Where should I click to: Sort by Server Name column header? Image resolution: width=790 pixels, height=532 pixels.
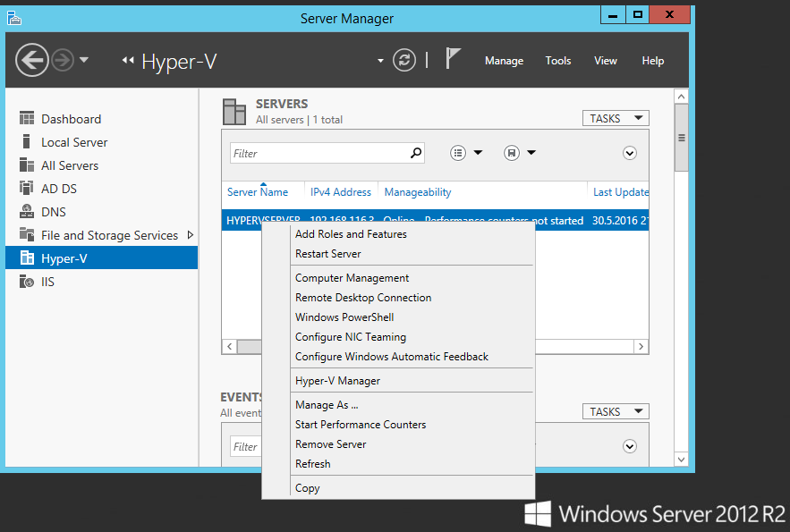258,192
